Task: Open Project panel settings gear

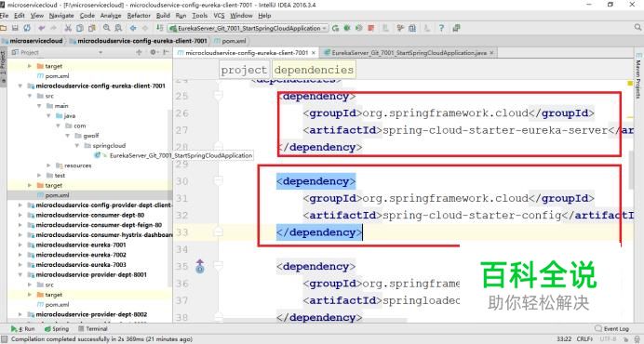Action: tap(153, 52)
